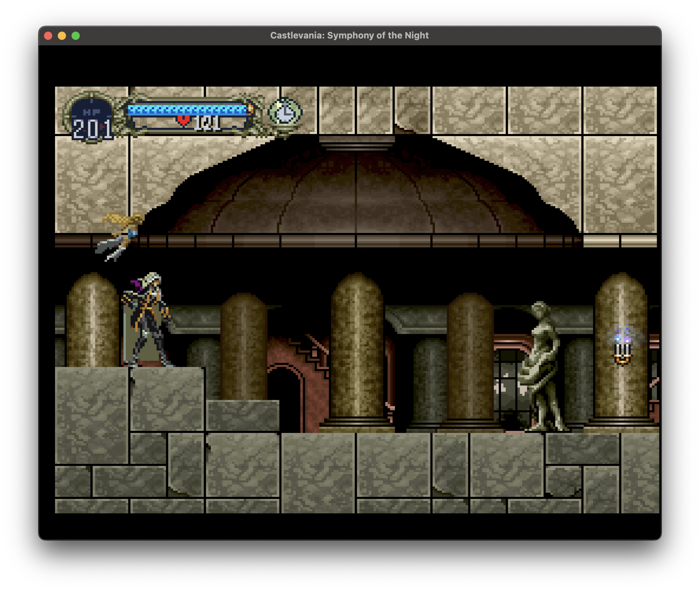Click the window title Castlevania: Symphony of the Night
Viewport: 700px width, 591px height.
(349, 35)
